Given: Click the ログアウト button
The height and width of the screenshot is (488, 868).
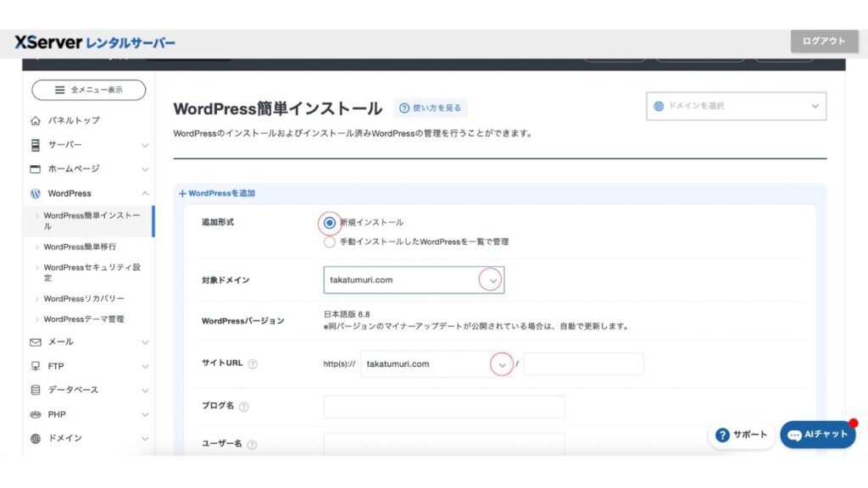Looking at the screenshot, I should tap(823, 42).
